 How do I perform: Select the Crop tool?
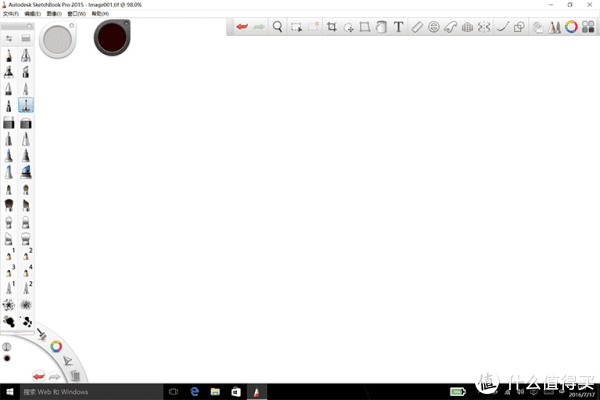[x=332, y=27]
